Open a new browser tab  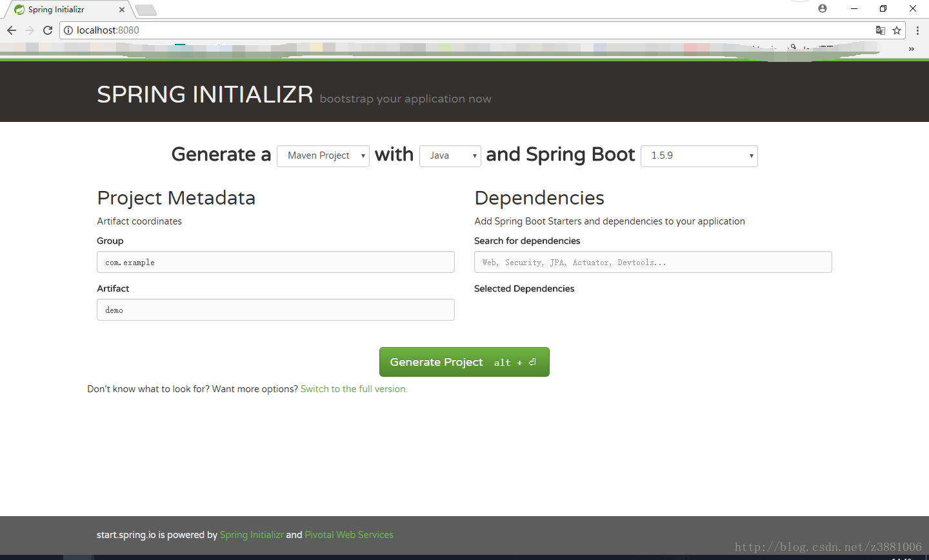pos(146,10)
